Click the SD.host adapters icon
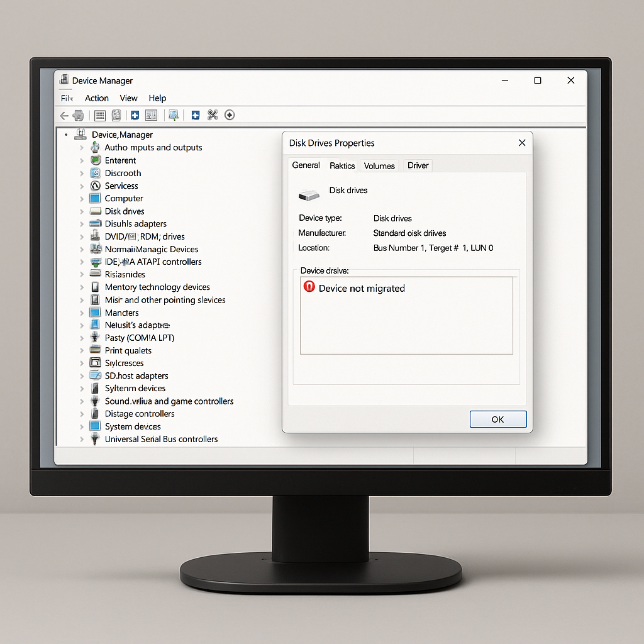Screen dimensions: 644x644 96,375
